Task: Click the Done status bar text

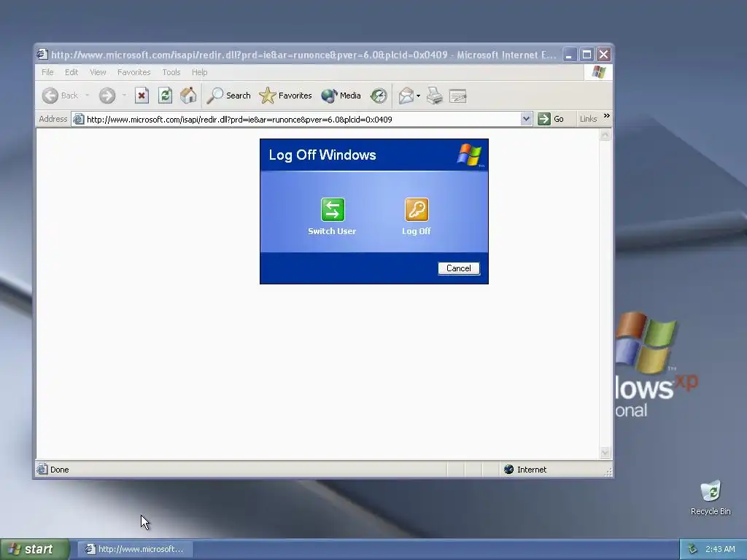Action: coord(60,470)
